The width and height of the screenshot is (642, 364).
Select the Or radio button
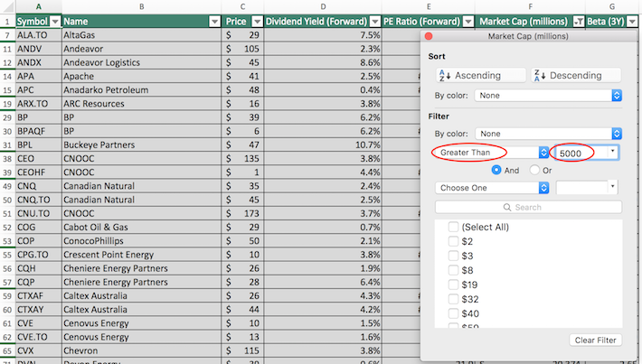[x=535, y=170]
